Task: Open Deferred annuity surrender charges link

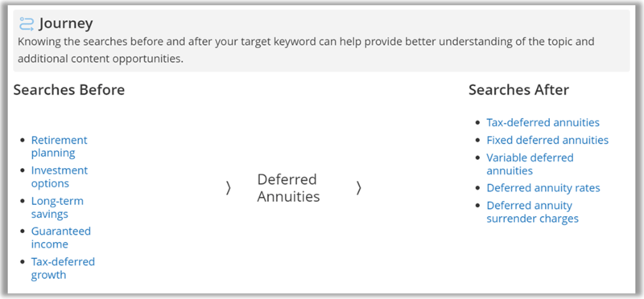Action: (533, 211)
